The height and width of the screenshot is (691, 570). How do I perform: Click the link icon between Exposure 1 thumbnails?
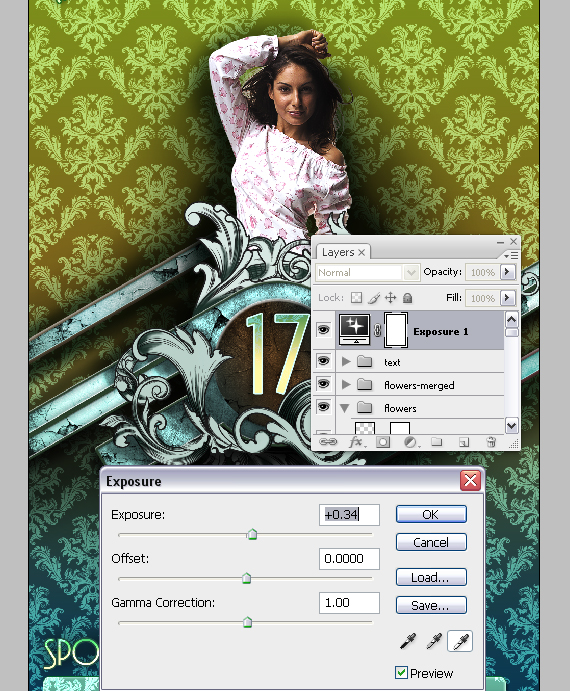tap(377, 330)
